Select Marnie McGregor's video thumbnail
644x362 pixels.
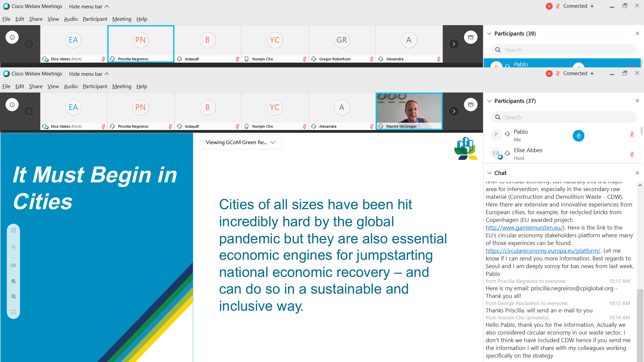pyautogui.click(x=409, y=111)
